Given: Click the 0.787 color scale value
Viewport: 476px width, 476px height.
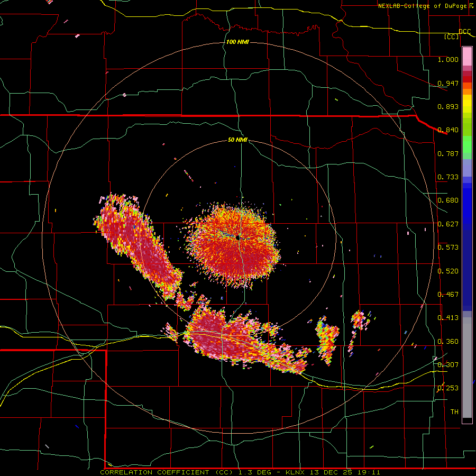Looking at the screenshot, I should [448, 153].
